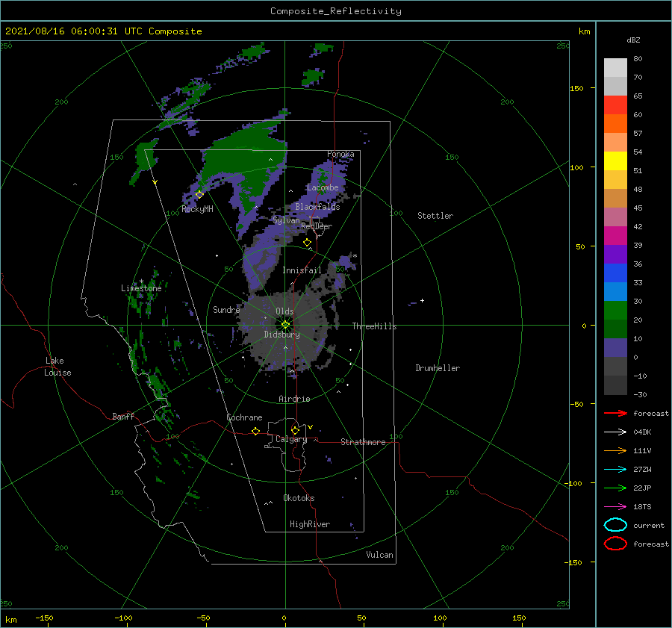
Task: Click the Lake Louise label
Action: (57, 367)
